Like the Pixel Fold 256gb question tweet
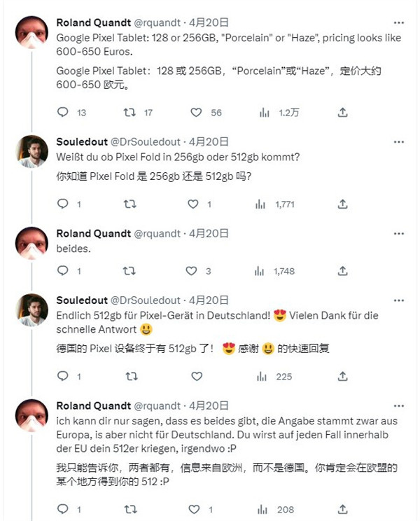 [x=193, y=204]
